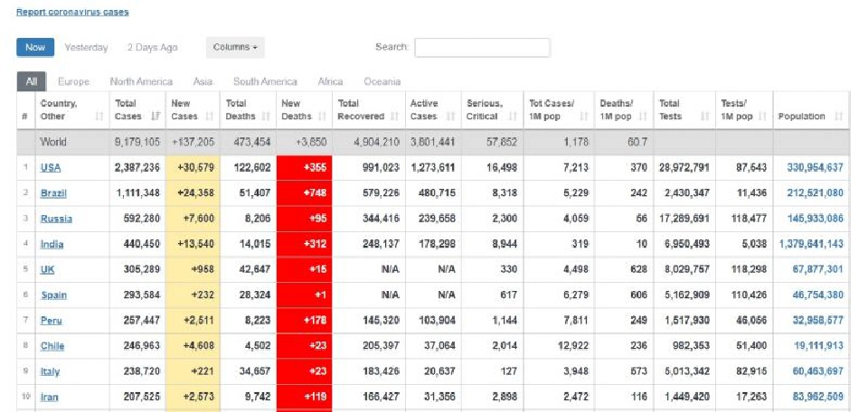The image size is (868, 412).
Task: Click the Search input field
Action: click(x=481, y=48)
